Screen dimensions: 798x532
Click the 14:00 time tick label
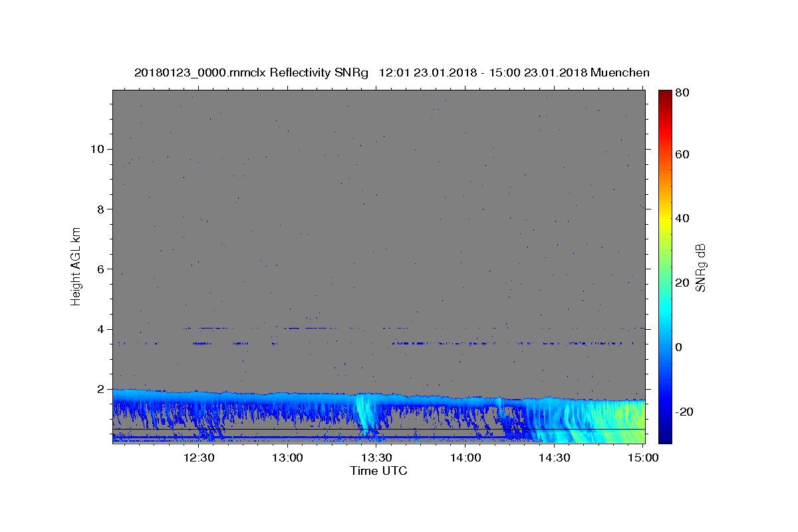pyautogui.click(x=465, y=458)
